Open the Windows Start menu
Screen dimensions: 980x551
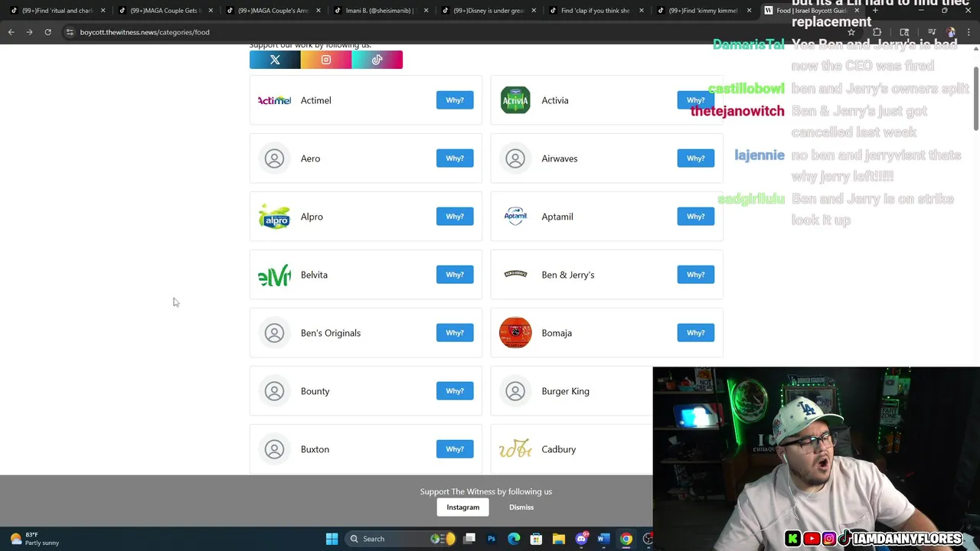[332, 539]
